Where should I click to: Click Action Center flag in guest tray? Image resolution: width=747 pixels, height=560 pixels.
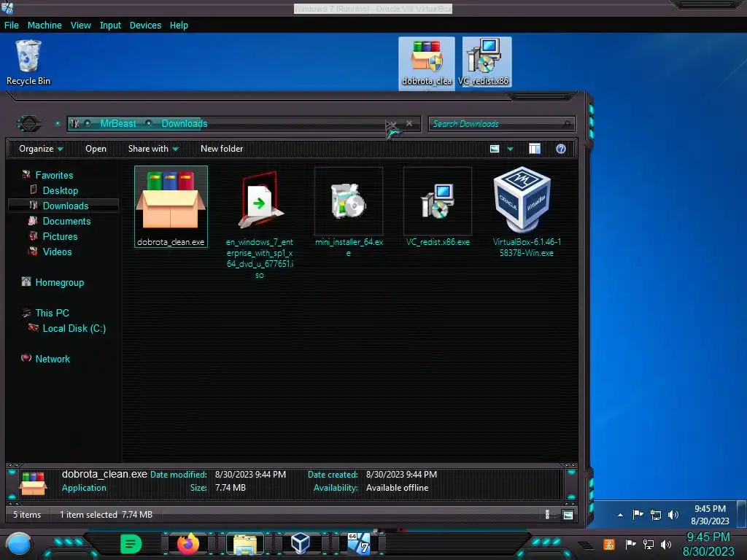[x=638, y=515]
